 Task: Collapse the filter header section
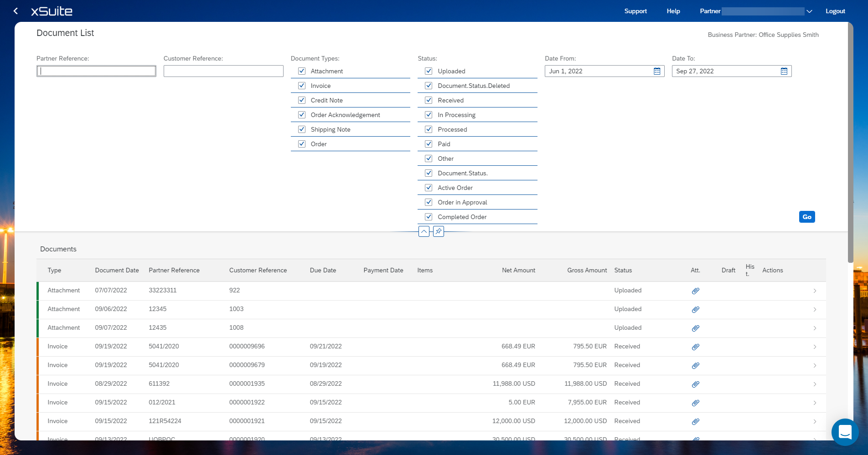pyautogui.click(x=424, y=231)
